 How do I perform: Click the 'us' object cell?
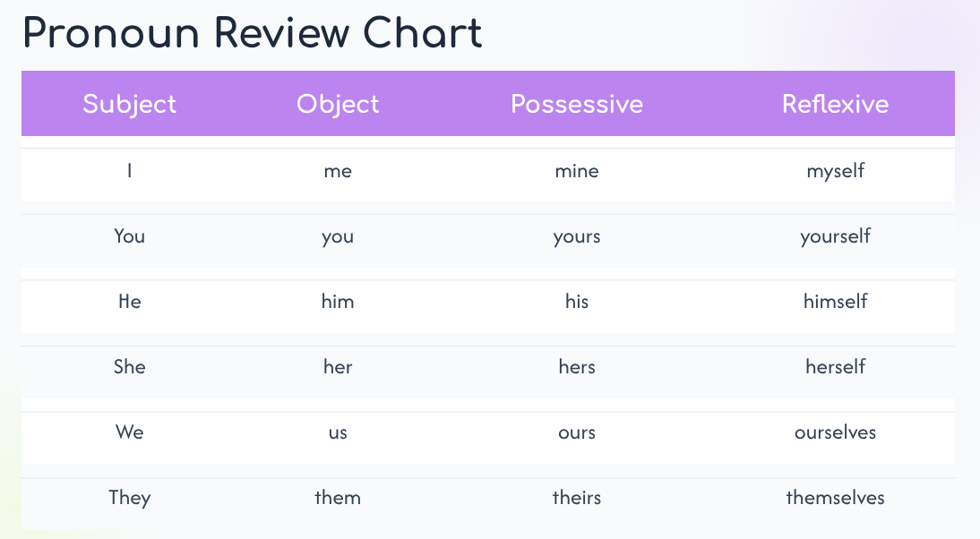coord(338,432)
